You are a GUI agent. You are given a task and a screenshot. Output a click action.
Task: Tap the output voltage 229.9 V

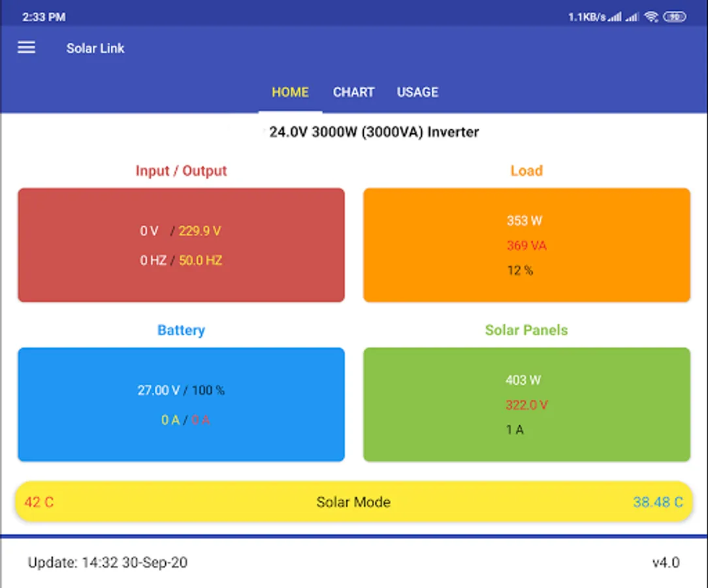tap(200, 231)
